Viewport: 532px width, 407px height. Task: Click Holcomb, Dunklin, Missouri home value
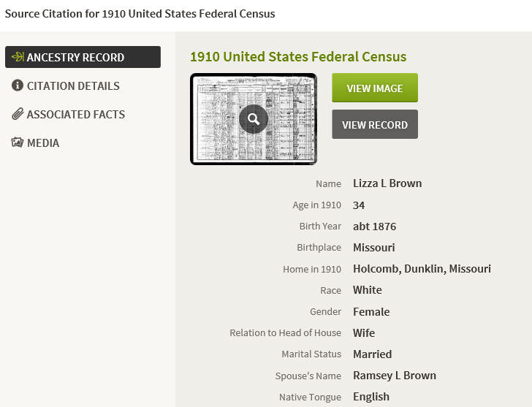click(422, 269)
